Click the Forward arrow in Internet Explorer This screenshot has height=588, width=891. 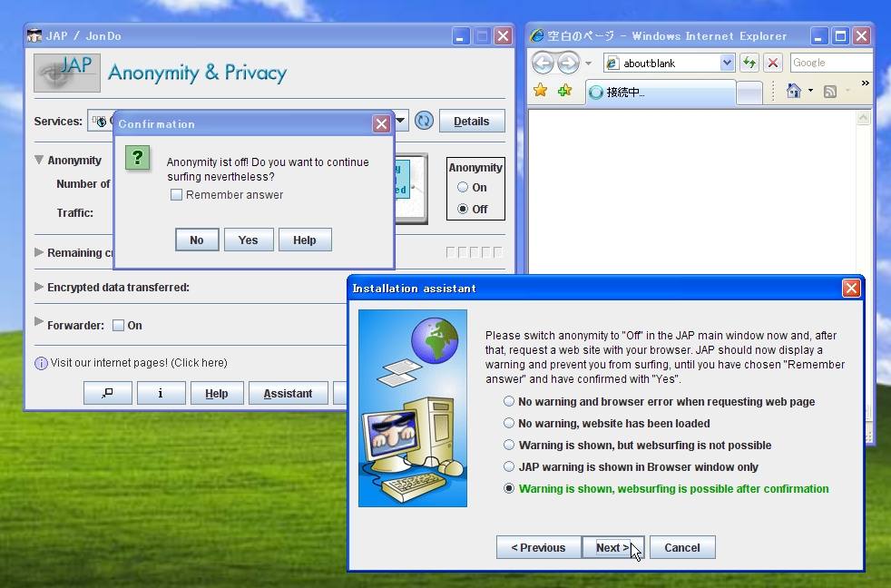(x=568, y=63)
